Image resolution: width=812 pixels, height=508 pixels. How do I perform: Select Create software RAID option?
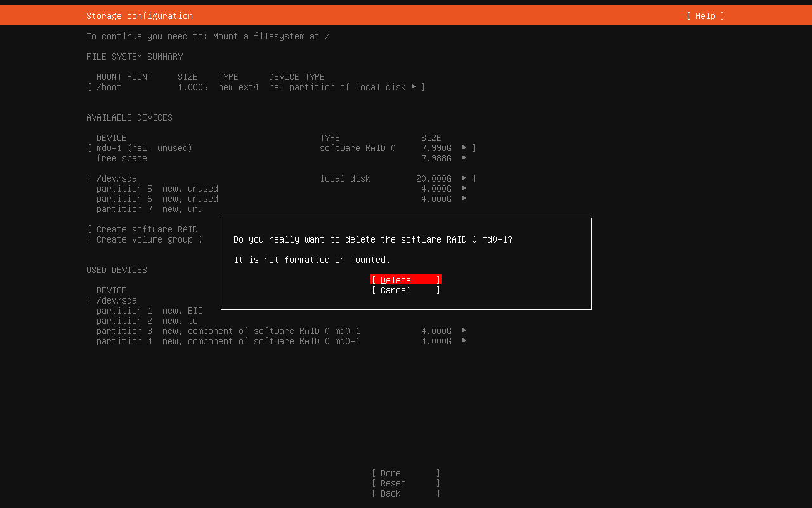tap(147, 229)
